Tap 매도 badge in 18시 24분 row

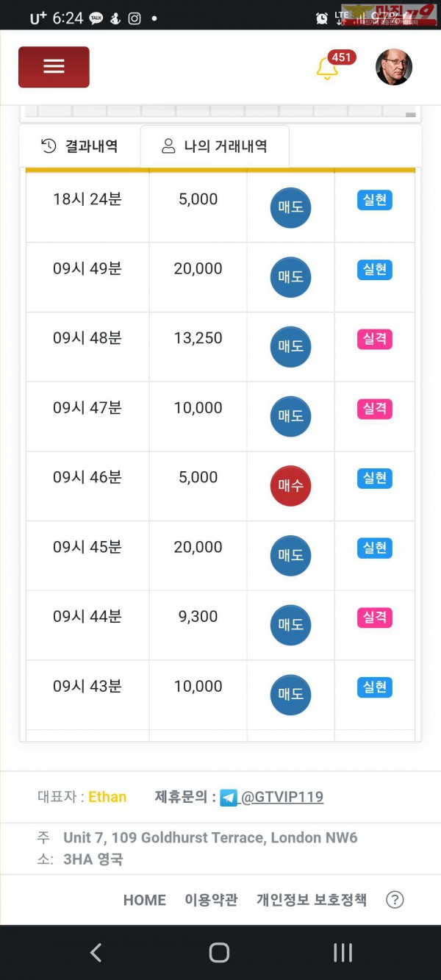pyautogui.click(x=290, y=208)
